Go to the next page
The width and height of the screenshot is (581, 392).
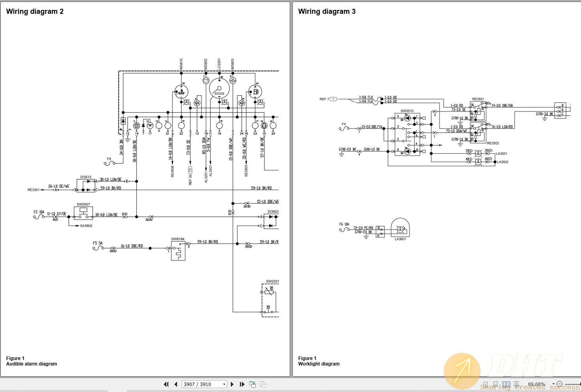coord(232,384)
